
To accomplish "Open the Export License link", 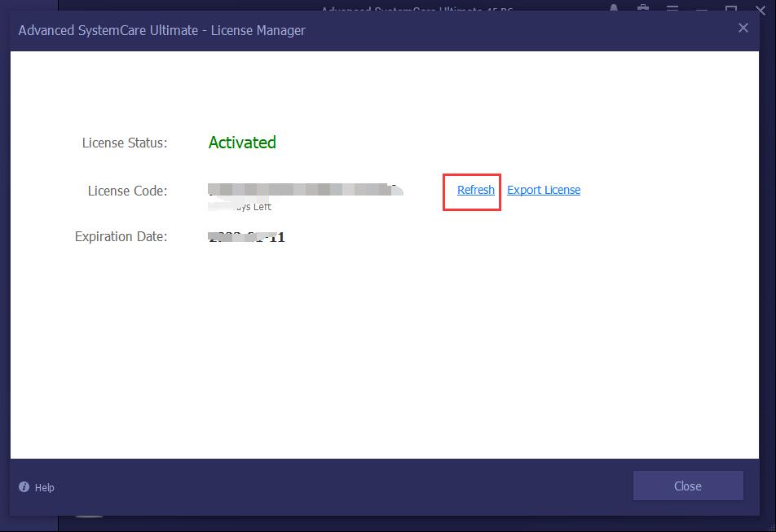I will (x=544, y=190).
